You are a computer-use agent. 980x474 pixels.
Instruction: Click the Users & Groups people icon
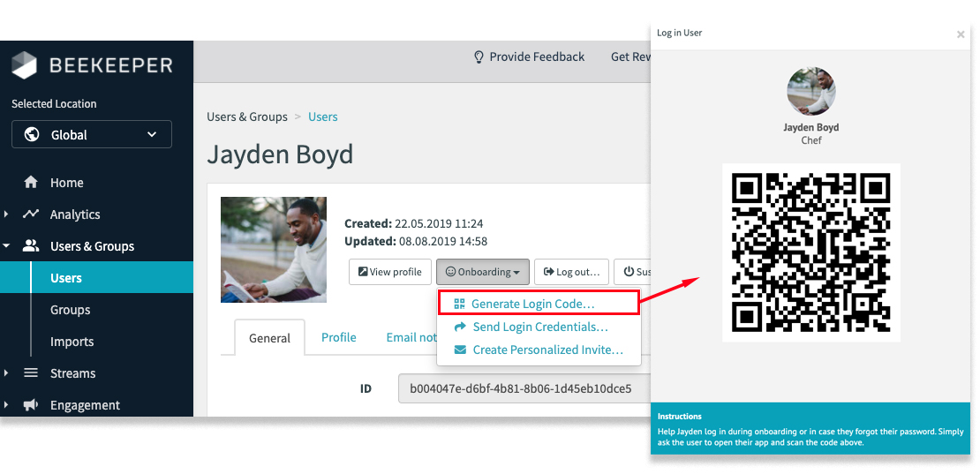point(31,246)
